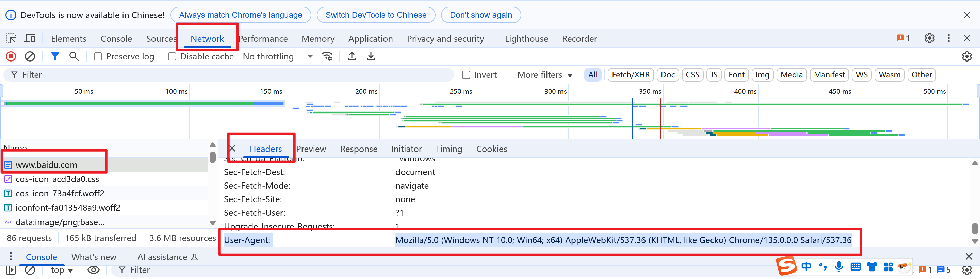Filter requests by Media type
980x279 pixels.
pos(792,75)
